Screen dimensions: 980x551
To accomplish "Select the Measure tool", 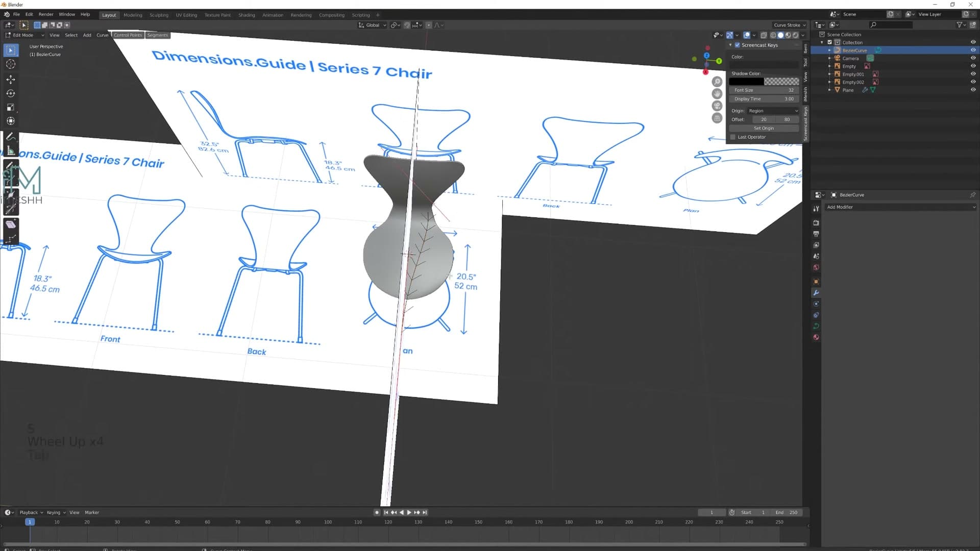I will (11, 151).
